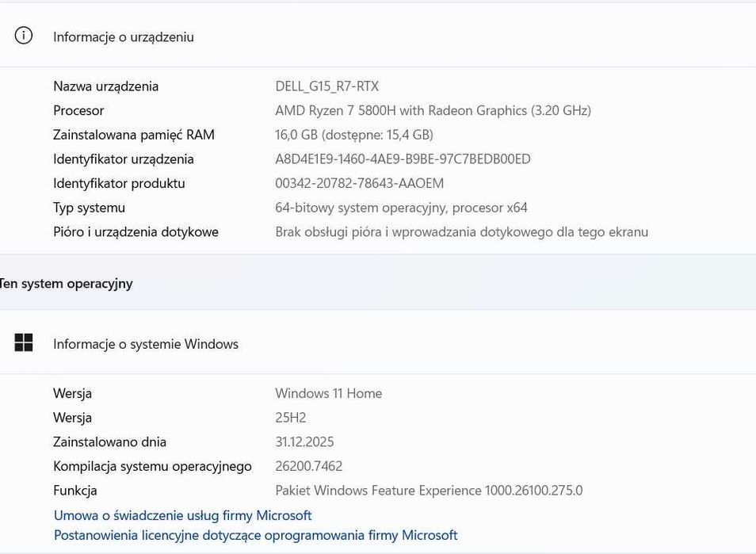Click the Windows logo icon beside system information
This screenshot has height=554, width=756.
(24, 343)
